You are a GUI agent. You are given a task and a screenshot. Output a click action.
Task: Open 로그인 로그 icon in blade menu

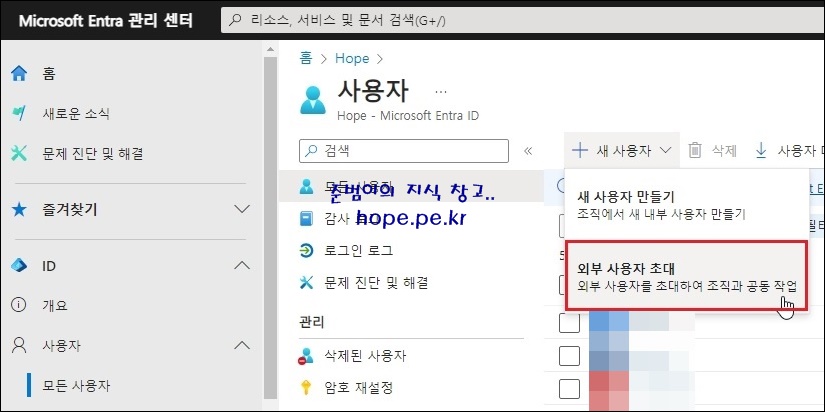306,250
